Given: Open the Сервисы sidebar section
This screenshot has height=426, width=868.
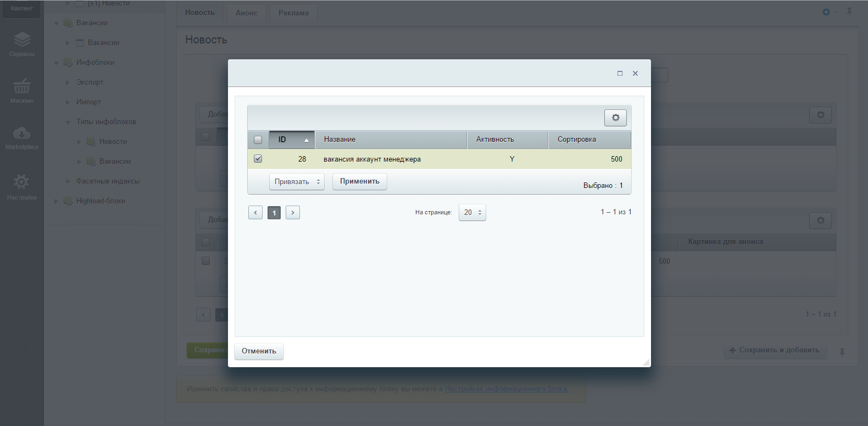Looking at the screenshot, I should click(x=22, y=44).
